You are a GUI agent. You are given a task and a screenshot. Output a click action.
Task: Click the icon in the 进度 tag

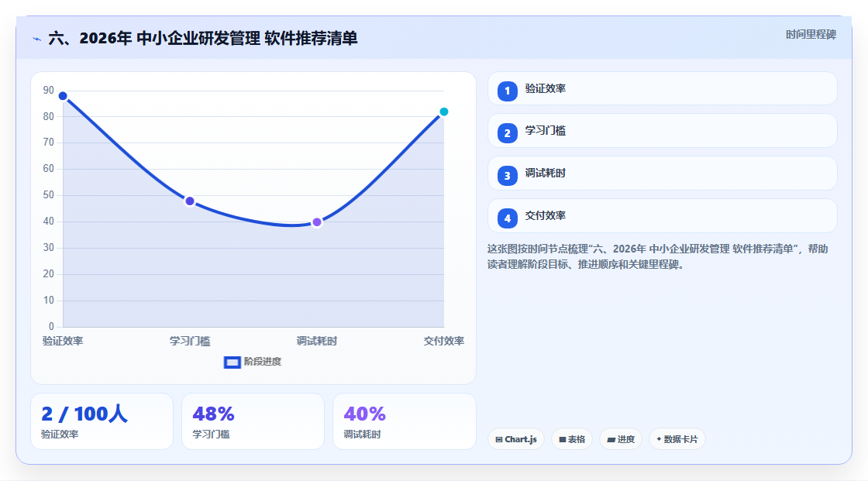(x=611, y=439)
